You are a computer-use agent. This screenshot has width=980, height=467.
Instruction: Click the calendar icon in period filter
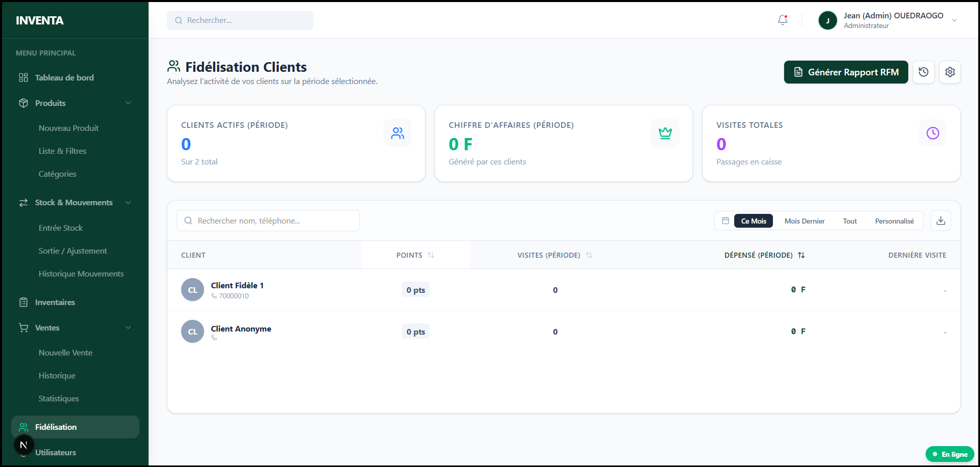coord(726,221)
